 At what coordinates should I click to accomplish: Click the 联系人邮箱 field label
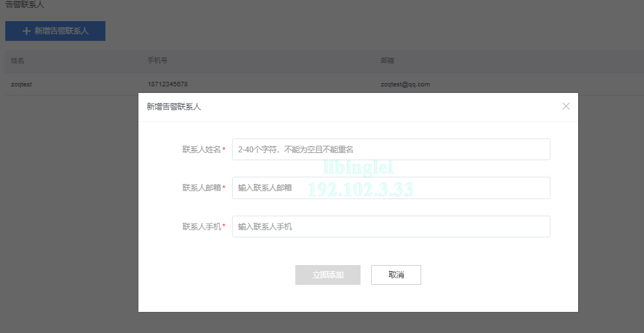pyautogui.click(x=202, y=188)
